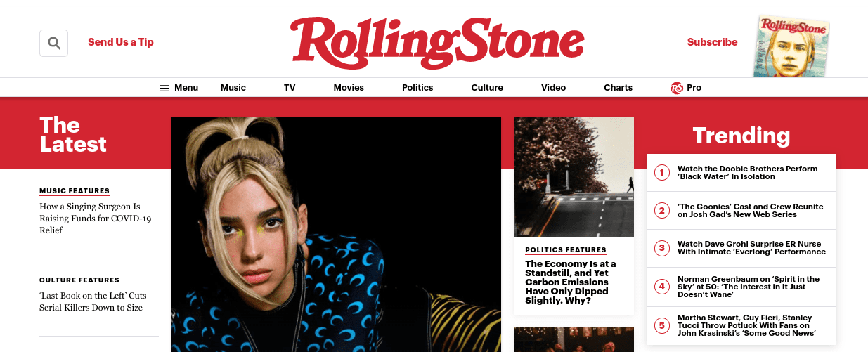Click Send Us a Tip

(x=121, y=42)
